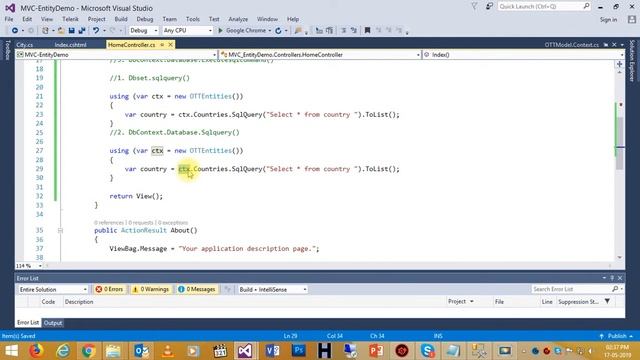
Task: Open the Google Chrome browser target dropdown arrow
Action: [269, 31]
